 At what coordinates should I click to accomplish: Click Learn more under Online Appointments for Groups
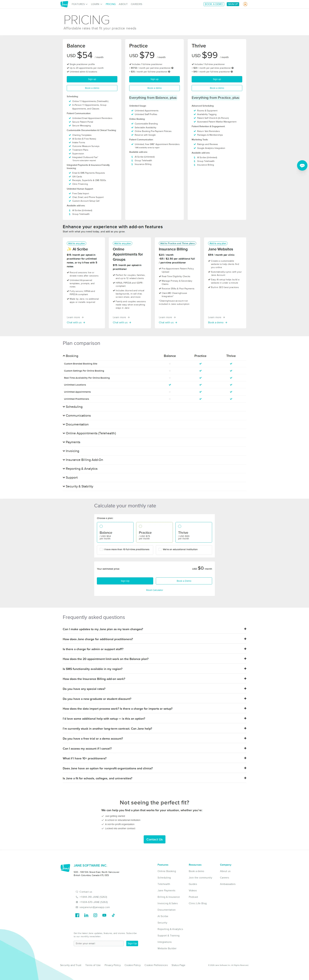121,317
